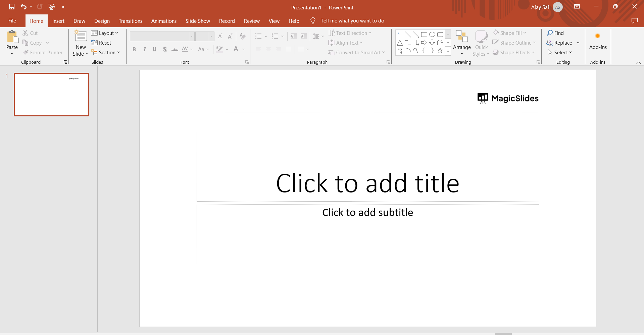Toggle Italic text formatting
The image size is (644, 335).
click(x=144, y=49)
